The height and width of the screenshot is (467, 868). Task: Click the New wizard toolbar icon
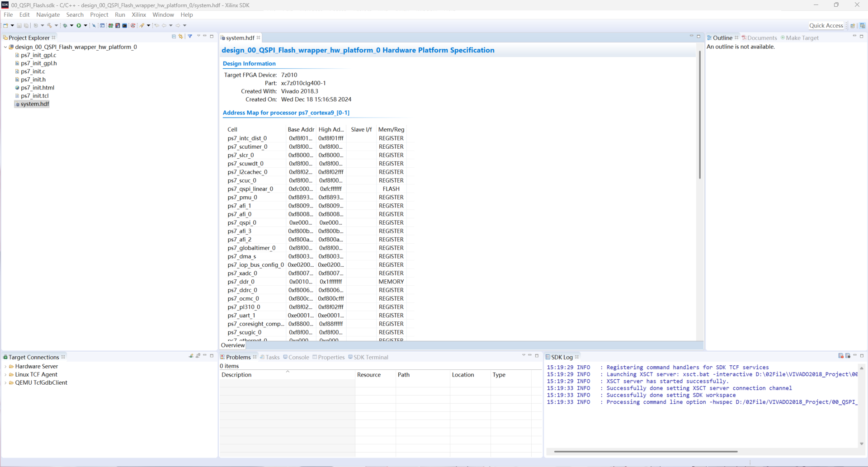(5, 26)
